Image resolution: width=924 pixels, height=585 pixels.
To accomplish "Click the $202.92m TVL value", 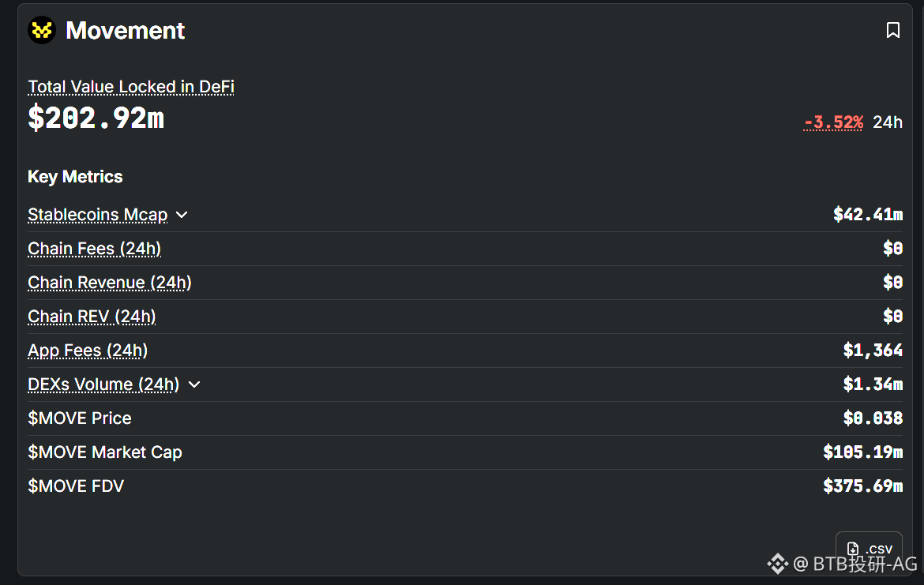I will click(96, 118).
